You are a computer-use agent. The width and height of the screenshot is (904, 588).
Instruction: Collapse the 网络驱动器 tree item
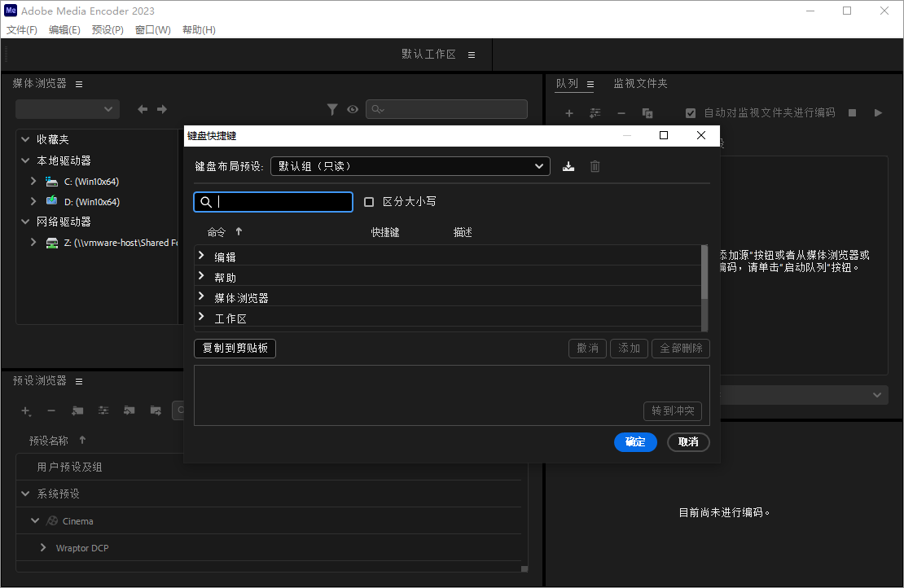coord(24,222)
